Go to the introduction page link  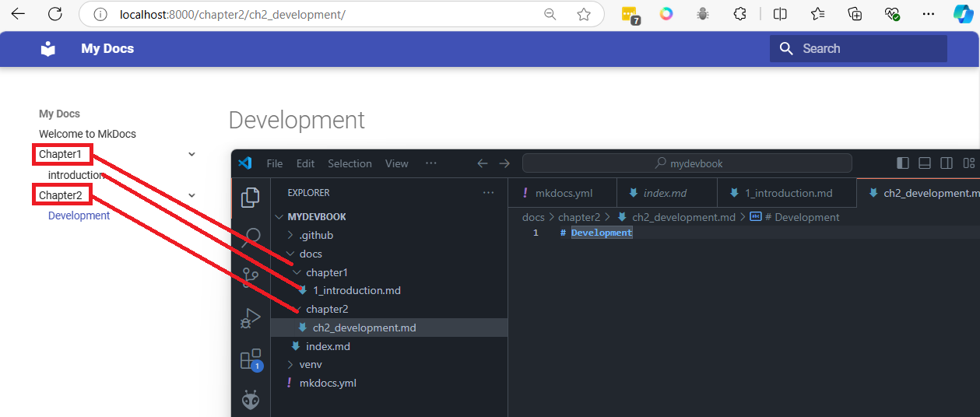click(x=76, y=175)
